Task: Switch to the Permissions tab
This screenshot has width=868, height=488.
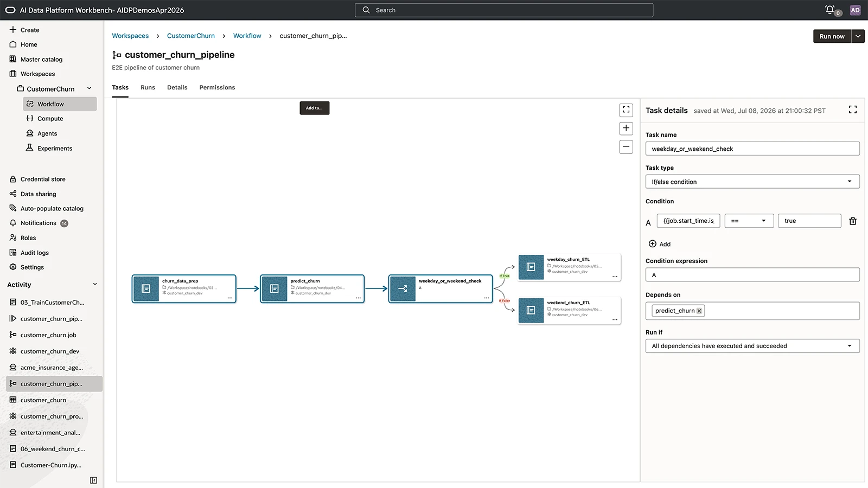Action: 217,87
